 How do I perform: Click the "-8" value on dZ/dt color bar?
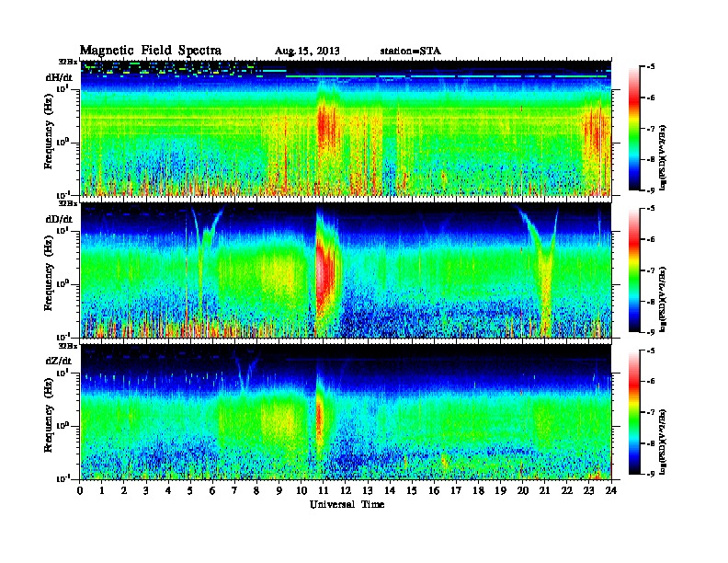(x=651, y=443)
